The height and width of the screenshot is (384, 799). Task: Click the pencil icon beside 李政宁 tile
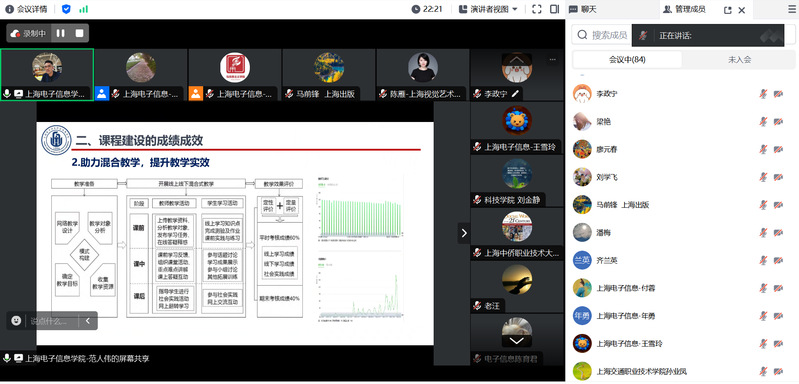pos(516,94)
